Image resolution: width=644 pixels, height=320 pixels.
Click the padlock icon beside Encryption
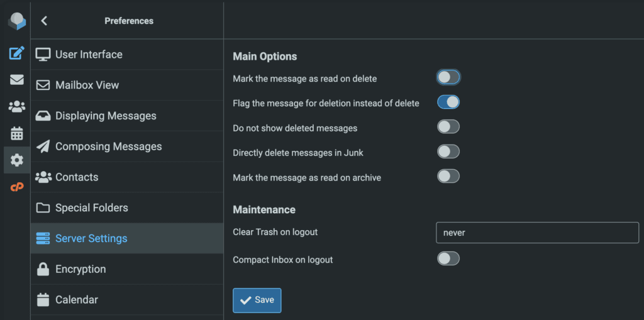[43, 269]
